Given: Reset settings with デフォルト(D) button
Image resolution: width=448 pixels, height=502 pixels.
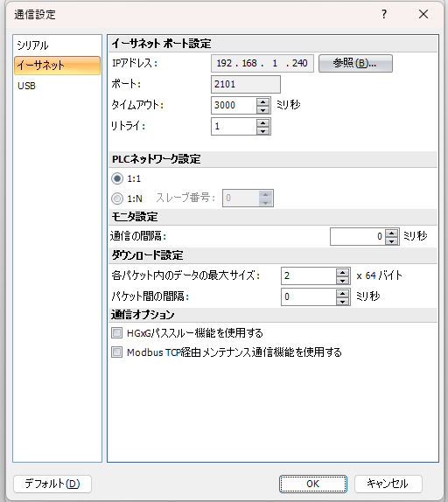Looking at the screenshot, I should [x=52, y=484].
